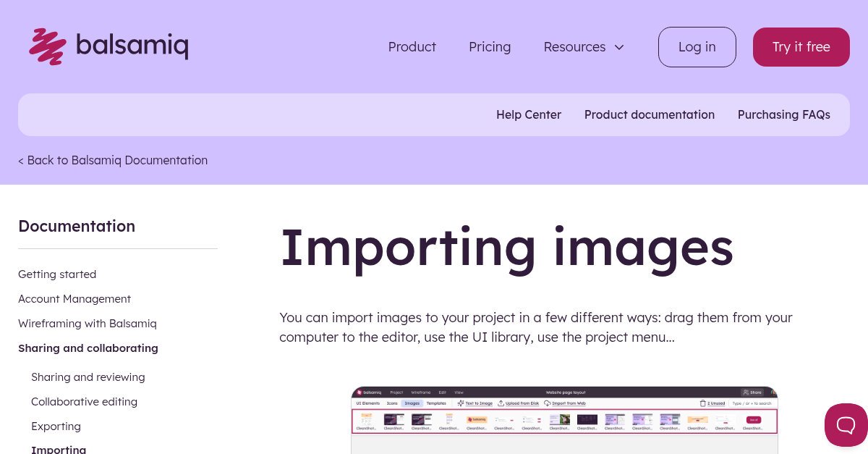Screen dimensions: 868x454
Task: Click the Try it free button
Action: pyautogui.click(x=801, y=46)
